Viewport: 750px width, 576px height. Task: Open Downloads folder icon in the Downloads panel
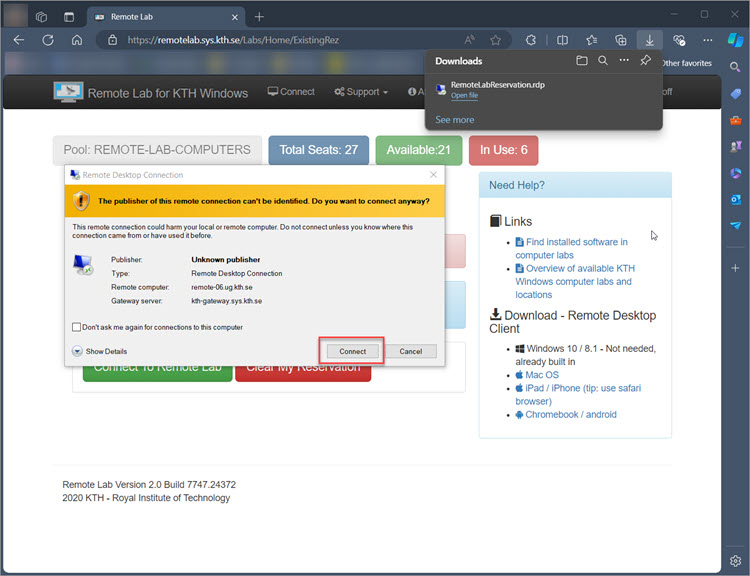[582, 61]
